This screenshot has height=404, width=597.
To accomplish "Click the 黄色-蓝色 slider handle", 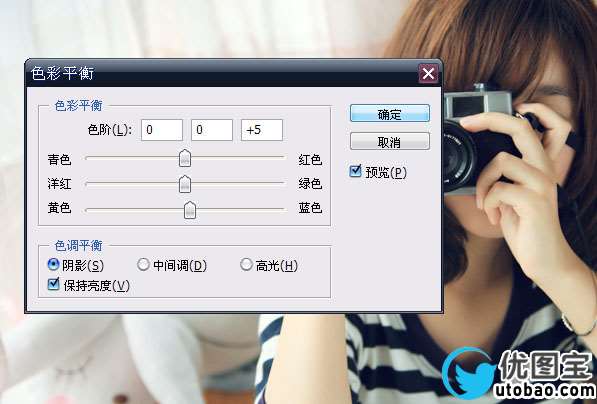I will pos(190,210).
